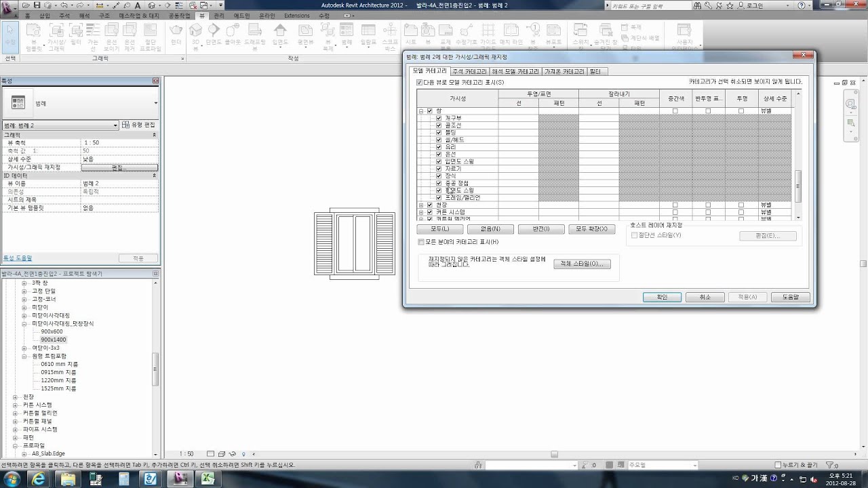Click the Filters (필터) ribbon icon
Image resolution: width=868 pixels, height=488 pixels.
pyautogui.click(x=75, y=35)
